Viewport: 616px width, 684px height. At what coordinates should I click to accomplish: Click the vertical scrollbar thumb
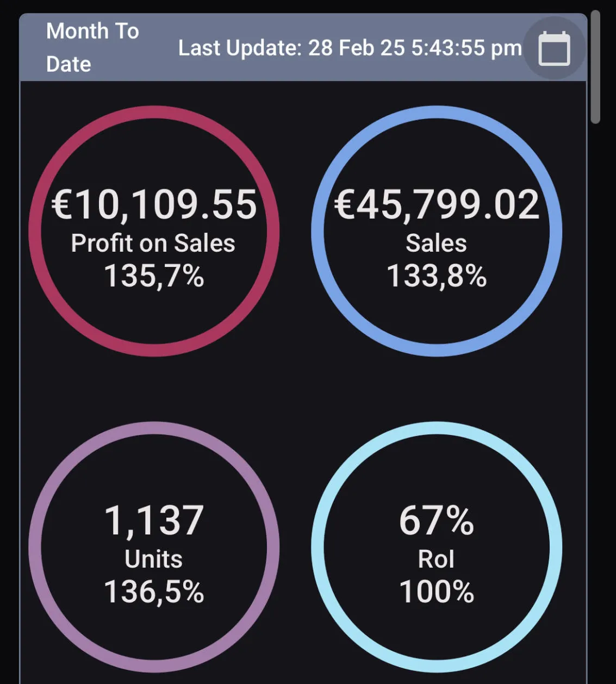595,66
